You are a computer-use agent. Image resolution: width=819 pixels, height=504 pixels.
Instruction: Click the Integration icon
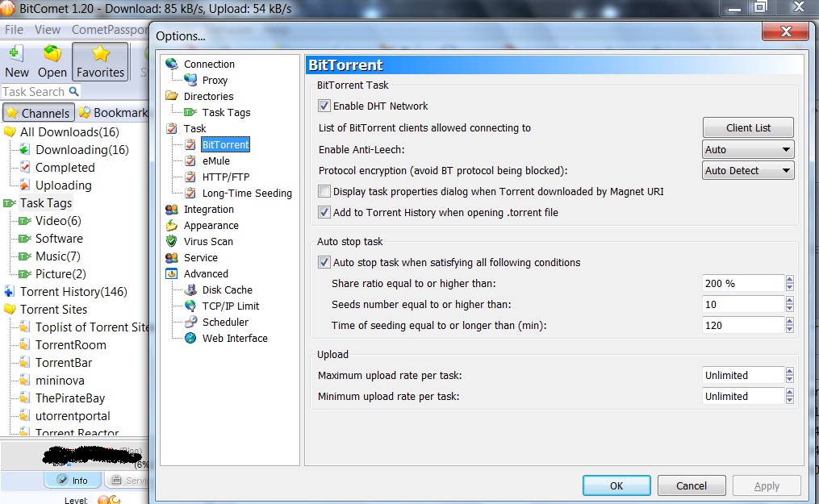[172, 209]
